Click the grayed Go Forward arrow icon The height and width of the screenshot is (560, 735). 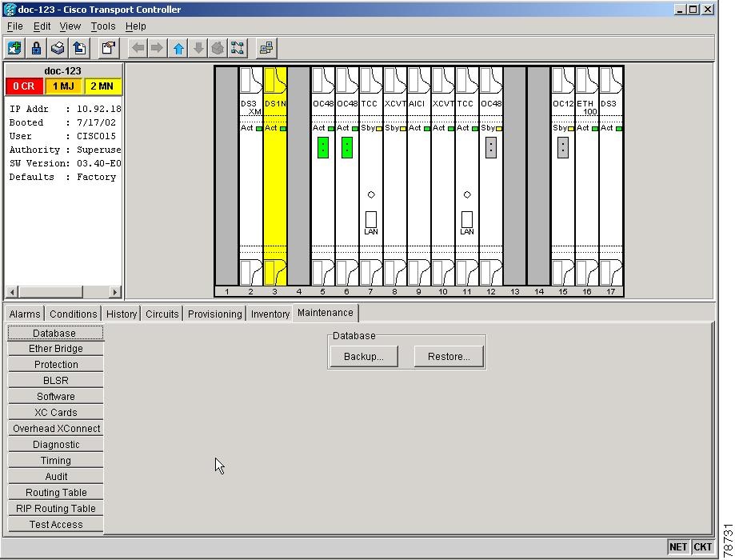click(158, 48)
